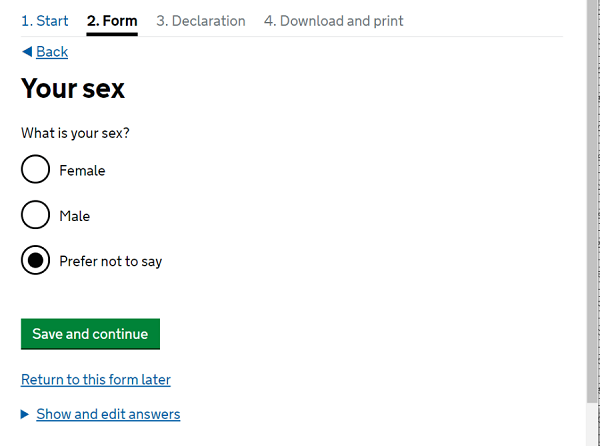Select the Female radio button
The image size is (600, 446).
coord(35,169)
